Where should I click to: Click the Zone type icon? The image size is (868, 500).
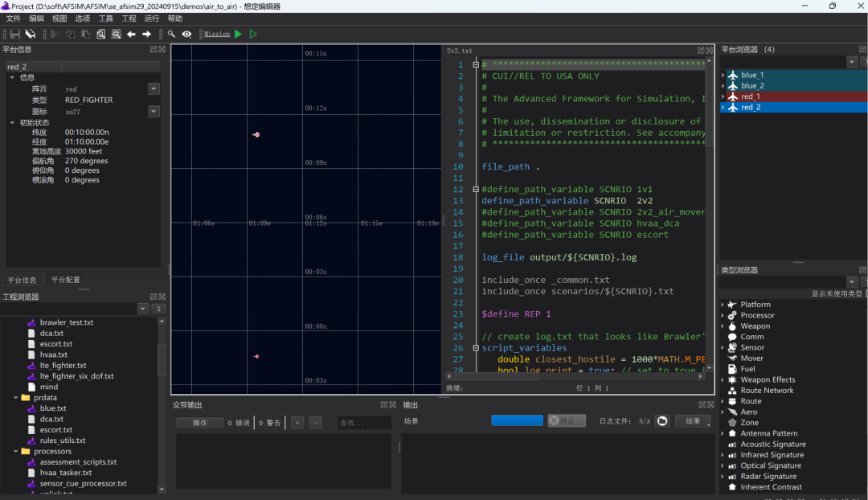click(x=732, y=423)
